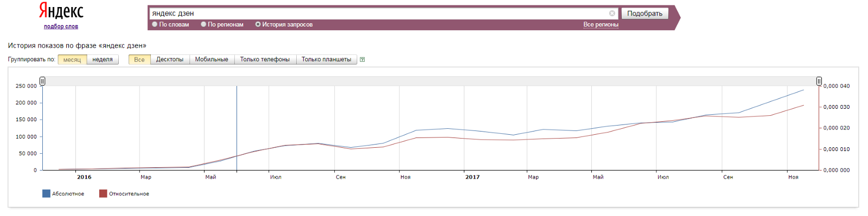The width and height of the screenshot is (868, 216).
Task: Select the 'По регионам' radio option
Action: click(x=203, y=24)
